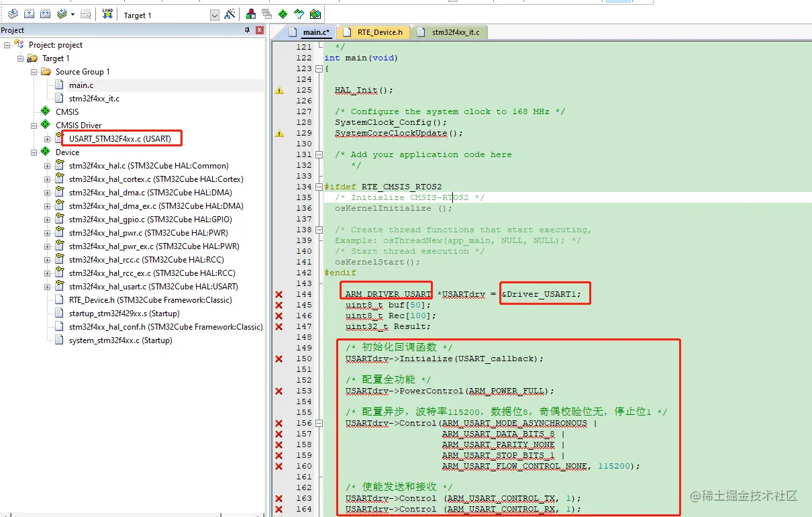The height and width of the screenshot is (517, 812).
Task: Click the Manage Project Items colored blocks icon
Action: tap(251, 14)
